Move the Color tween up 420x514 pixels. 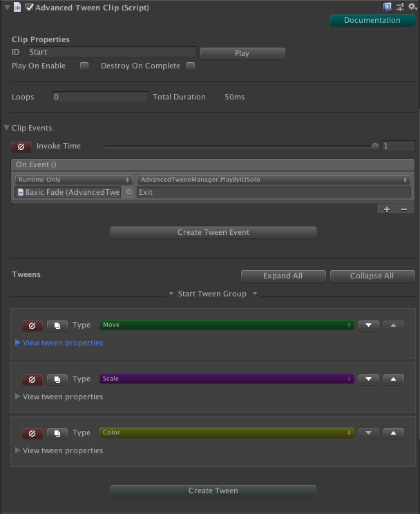click(393, 433)
